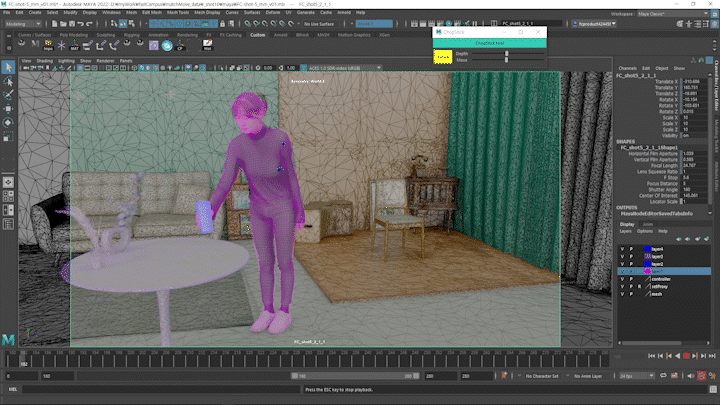Toggle visibility V of layer3
This screenshot has height=405, width=720.
pyautogui.click(x=622, y=256)
